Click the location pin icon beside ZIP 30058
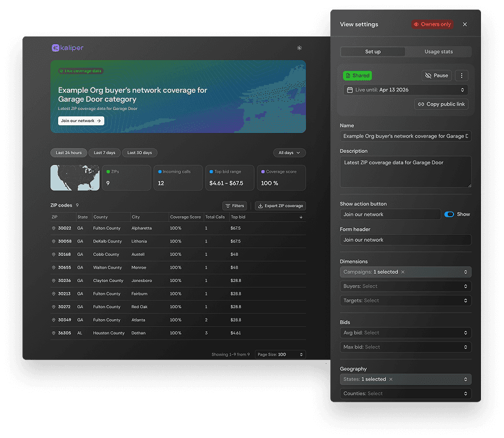Image resolution: width=504 pixels, height=438 pixels. 54,241
